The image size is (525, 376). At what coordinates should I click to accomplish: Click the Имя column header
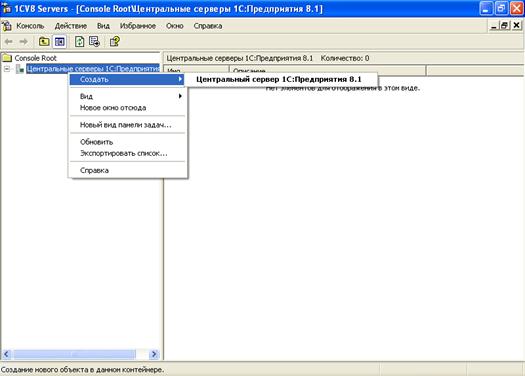point(196,70)
